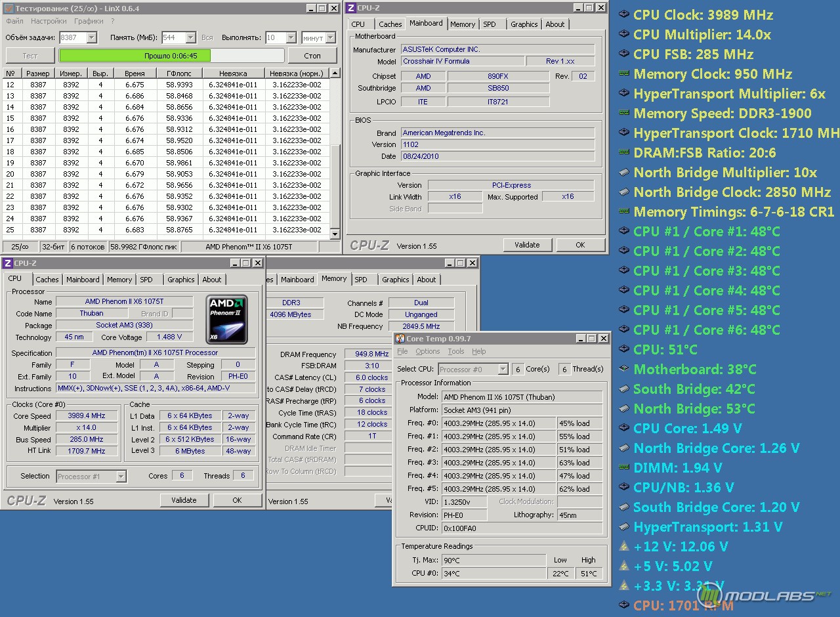This screenshot has width=840, height=617.
Task: Open the Processor #1 selection dropdown in CPU-Z
Action: click(x=121, y=477)
